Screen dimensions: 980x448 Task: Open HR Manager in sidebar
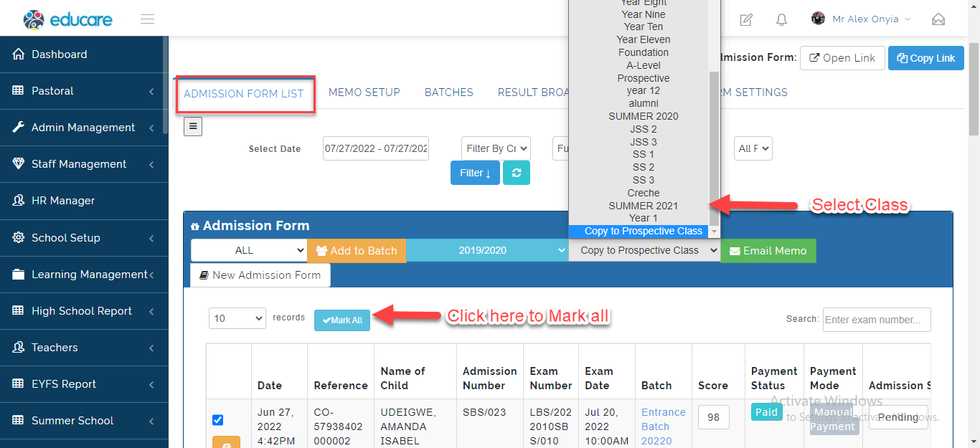point(84,201)
